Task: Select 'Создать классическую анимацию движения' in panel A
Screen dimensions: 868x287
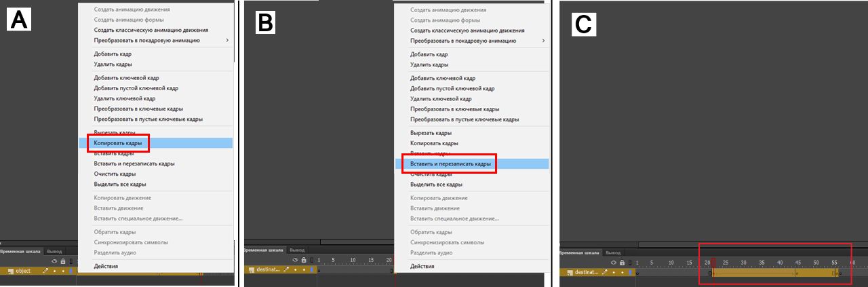Action: (x=151, y=31)
